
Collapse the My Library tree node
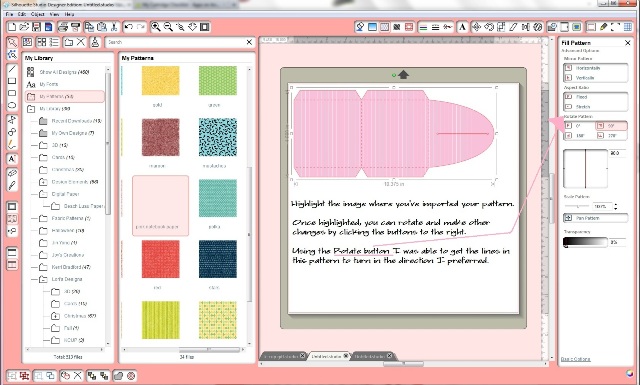(x=31, y=109)
